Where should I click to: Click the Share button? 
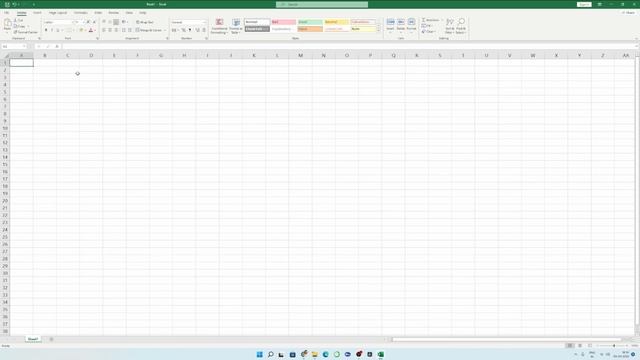point(629,13)
